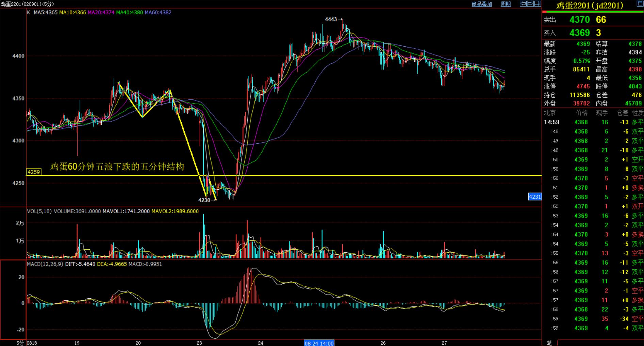Click the quote panel window restore icon
The image size is (644, 346).
(x=639, y=4)
